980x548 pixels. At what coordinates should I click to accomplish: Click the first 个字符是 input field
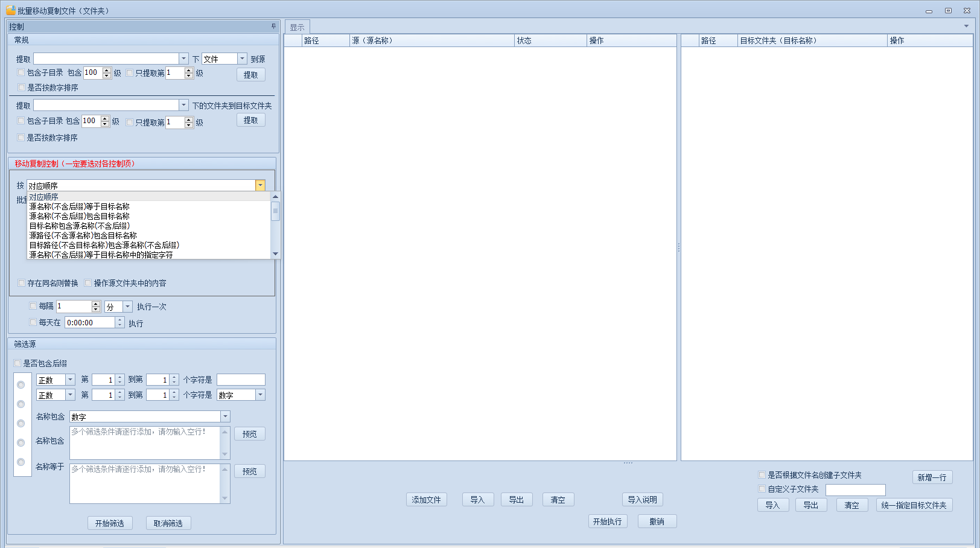[241, 380]
